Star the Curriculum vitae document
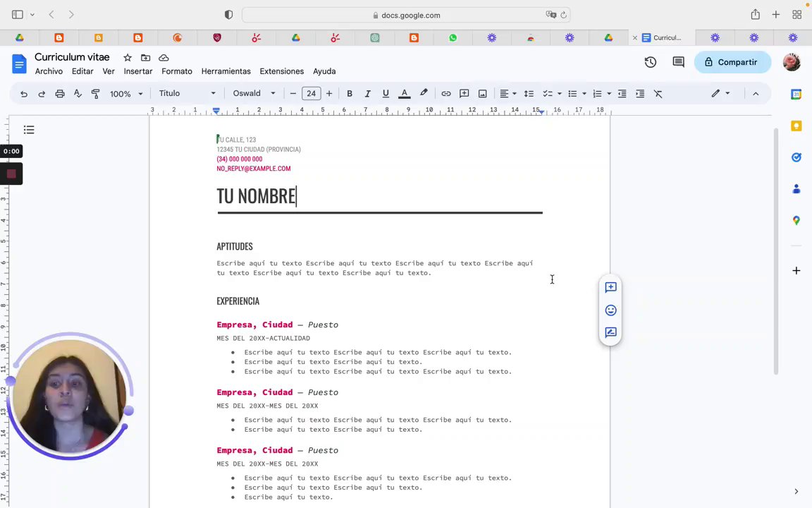This screenshot has height=508, width=812. [x=128, y=58]
